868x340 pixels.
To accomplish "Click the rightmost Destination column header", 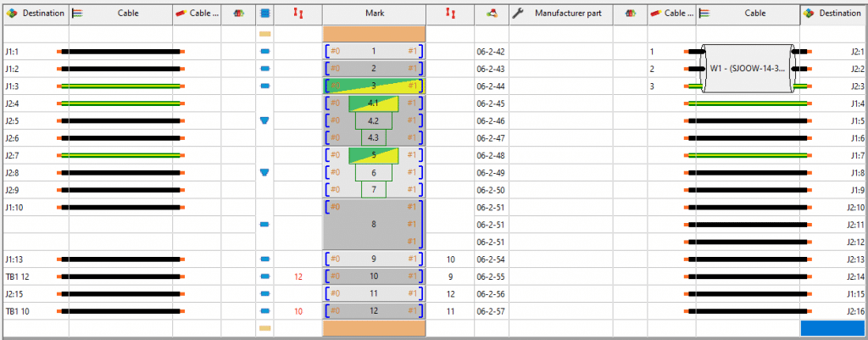I will click(x=833, y=14).
